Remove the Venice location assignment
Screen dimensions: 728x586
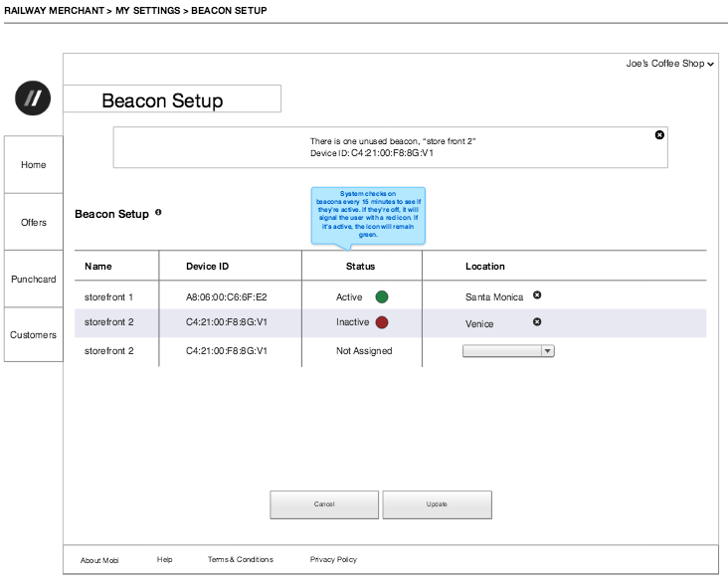[x=537, y=322]
